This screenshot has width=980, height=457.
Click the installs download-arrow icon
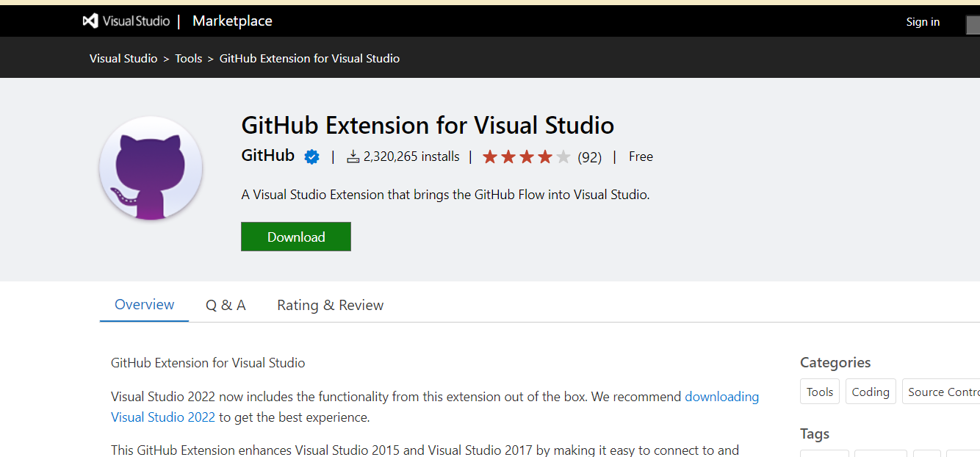click(x=353, y=156)
